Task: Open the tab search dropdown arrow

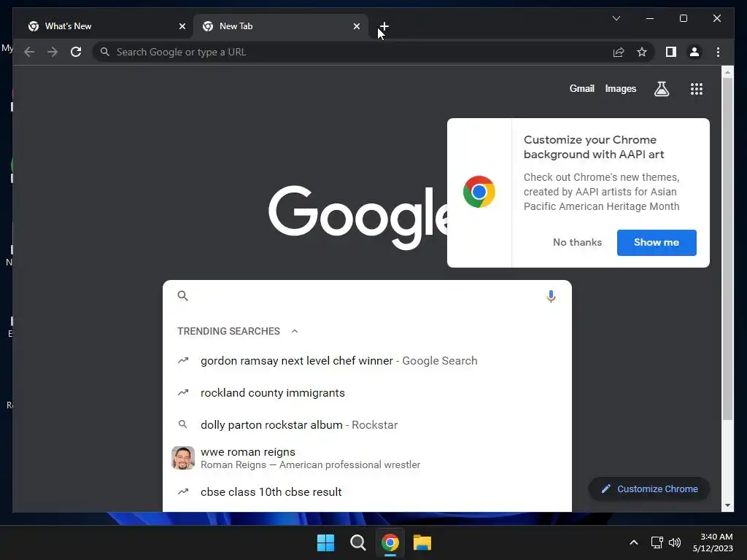Action: (616, 18)
